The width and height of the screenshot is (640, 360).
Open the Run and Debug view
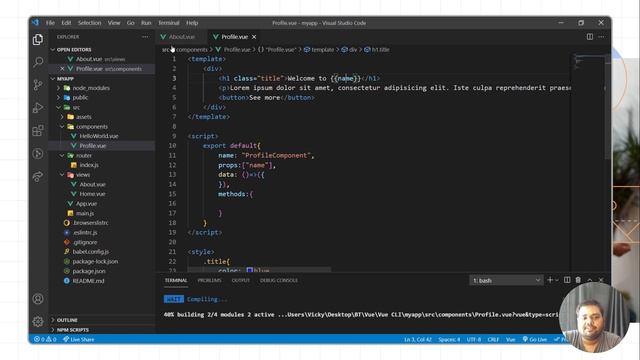[x=38, y=108]
